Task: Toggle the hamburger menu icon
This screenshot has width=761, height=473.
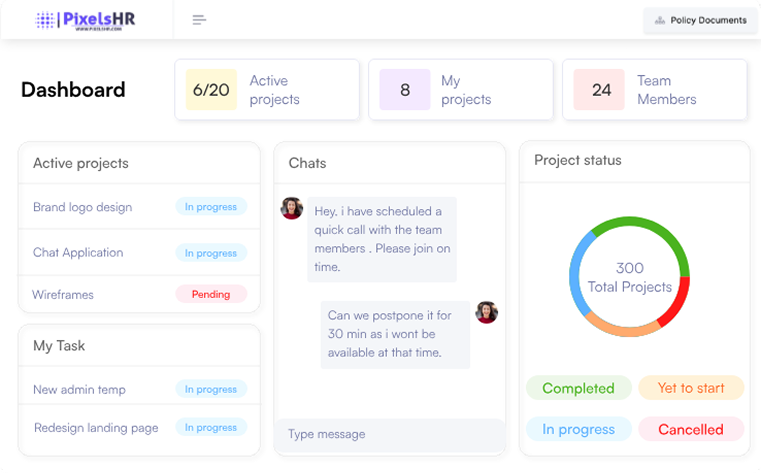Action: tap(199, 20)
